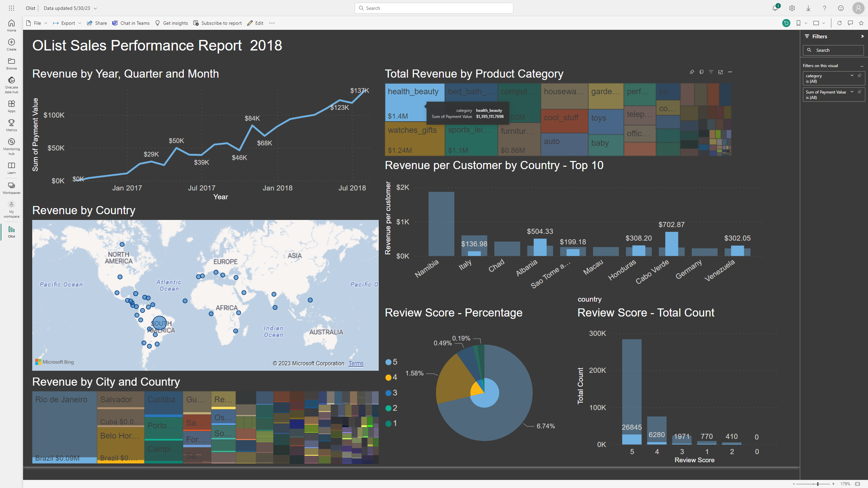
Task: Click the top Search box
Action: click(434, 8)
